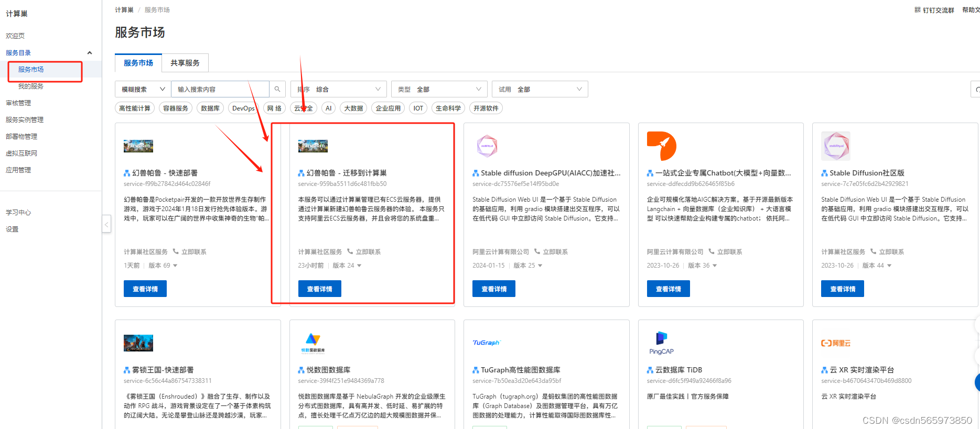Open 应用管理 in the sidebar
Viewport: 980px width, 429px height.
18,170
